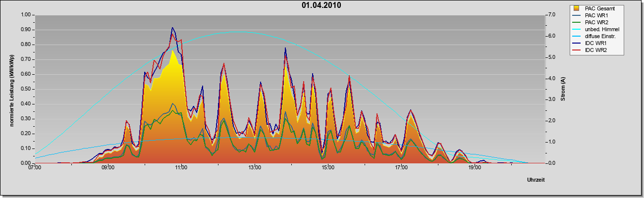644x198 pixels.
Task: Click the normierte Leistung axis title
Action: pos(11,89)
